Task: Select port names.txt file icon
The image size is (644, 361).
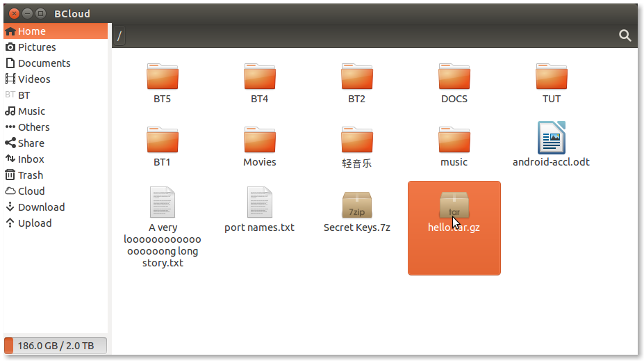Action: [x=260, y=202]
